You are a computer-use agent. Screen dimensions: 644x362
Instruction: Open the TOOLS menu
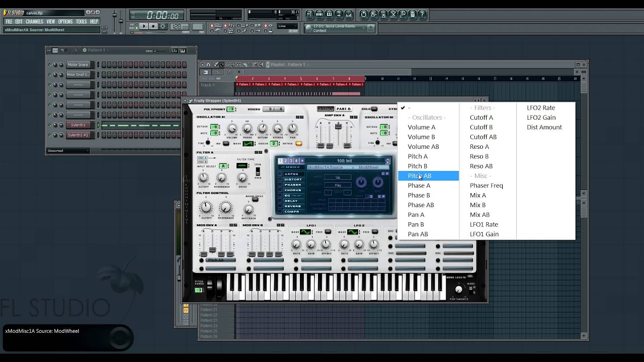click(x=82, y=22)
